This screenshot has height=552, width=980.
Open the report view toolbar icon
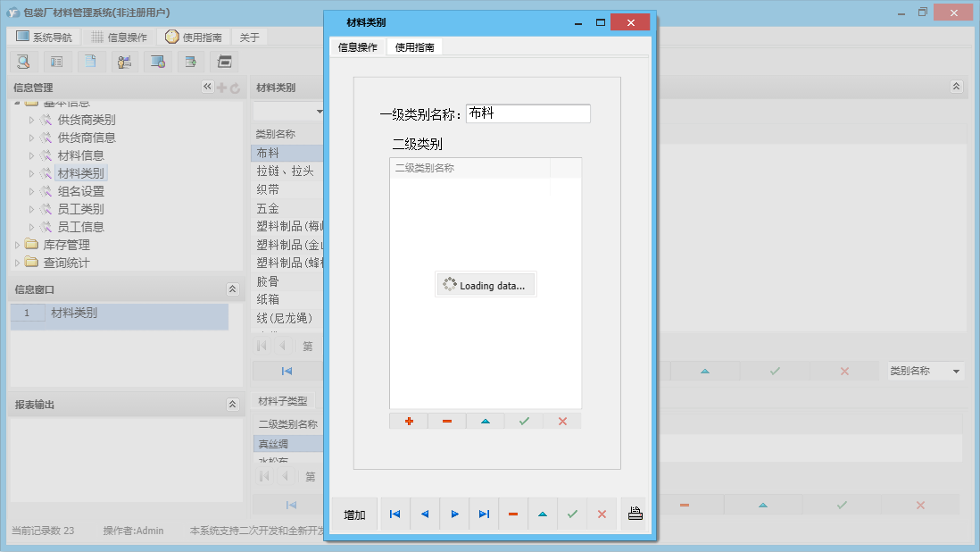coord(224,61)
